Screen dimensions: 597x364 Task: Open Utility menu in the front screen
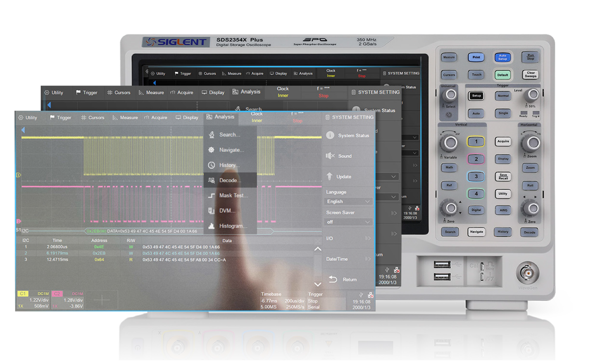(28, 118)
